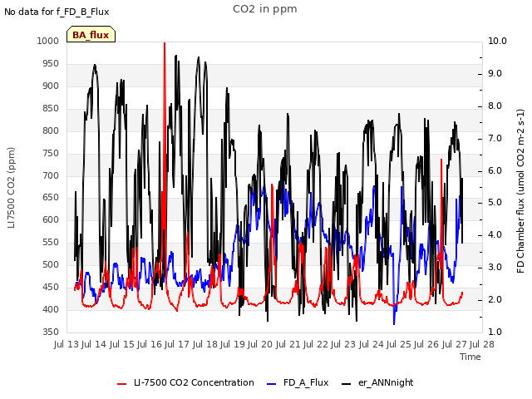This screenshot has width=532, height=399.
Task: Click the 10.0 right axis label
Action: (x=497, y=41)
